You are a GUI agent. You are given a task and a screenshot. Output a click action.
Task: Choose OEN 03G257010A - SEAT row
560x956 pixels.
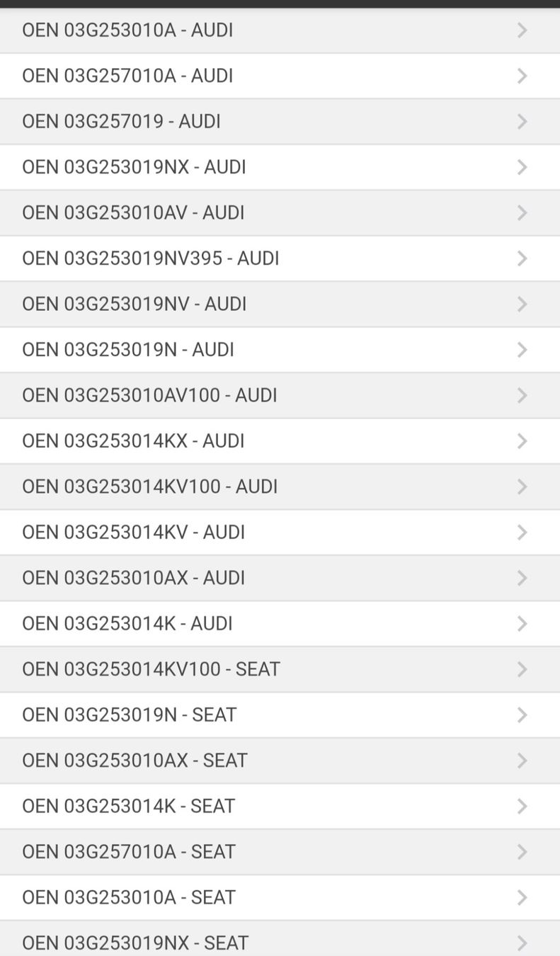(128, 852)
